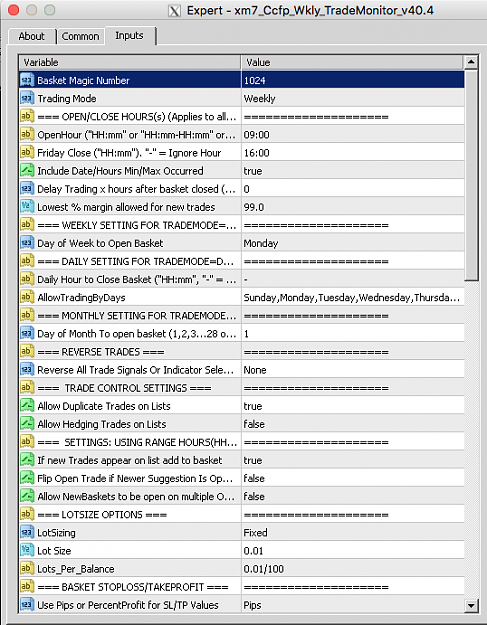
Task: Click the icon beside OPEN/CLOSE HOURS(s) header row
Action: pyautogui.click(x=27, y=116)
